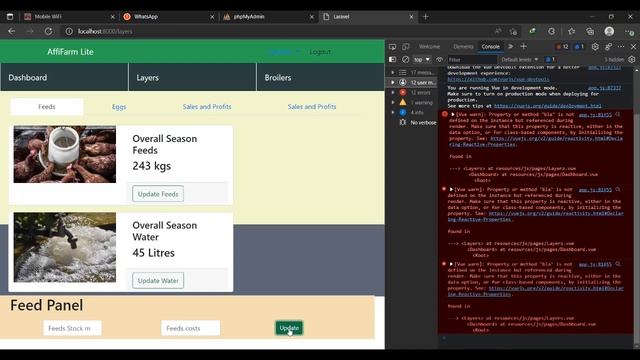Viewport: 640px width, 360px height.
Task: Toggle the console sidebar
Action: point(392,60)
